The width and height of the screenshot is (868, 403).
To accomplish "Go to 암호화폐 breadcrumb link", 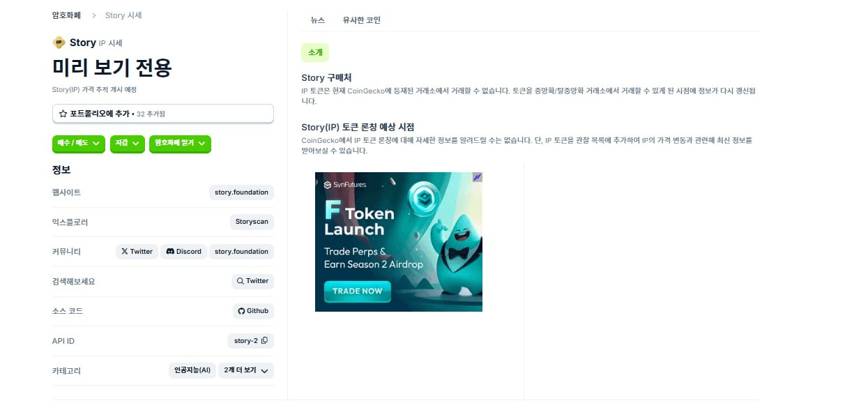I will point(66,15).
